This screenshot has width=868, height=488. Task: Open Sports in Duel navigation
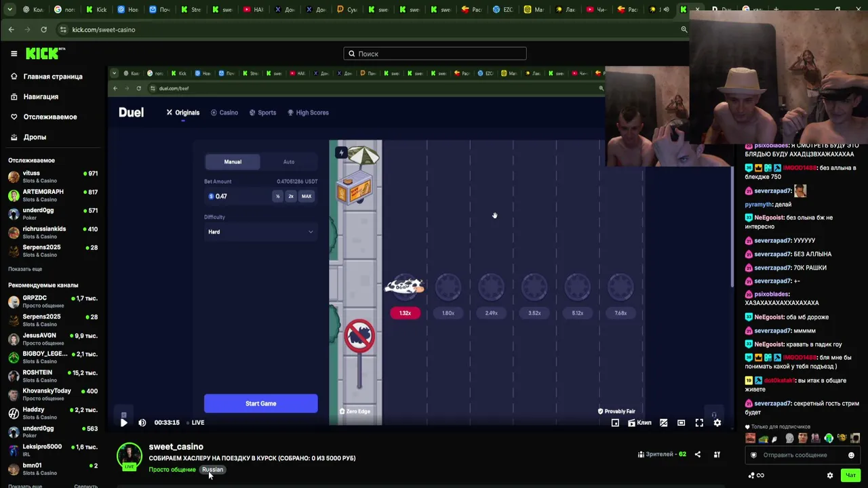(262, 113)
